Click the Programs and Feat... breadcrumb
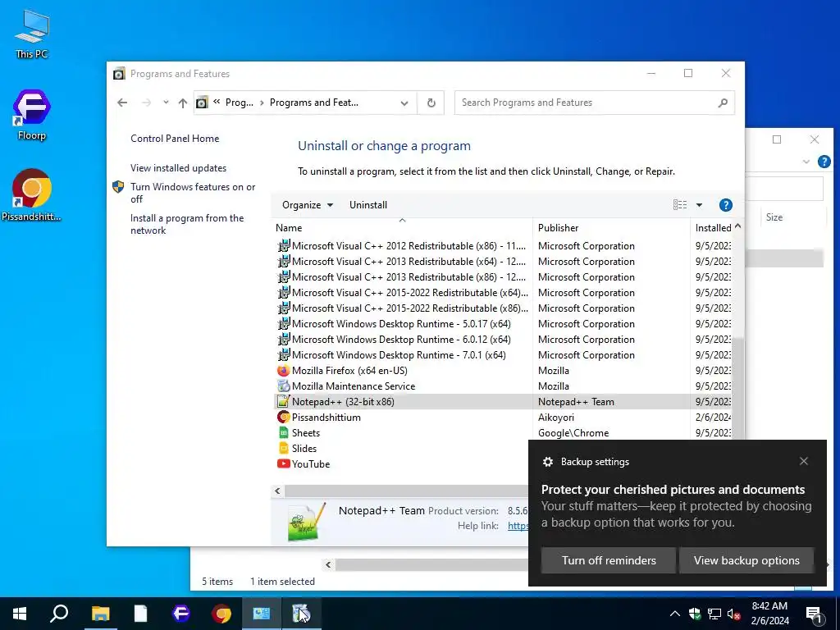The width and height of the screenshot is (840, 630). (314, 103)
